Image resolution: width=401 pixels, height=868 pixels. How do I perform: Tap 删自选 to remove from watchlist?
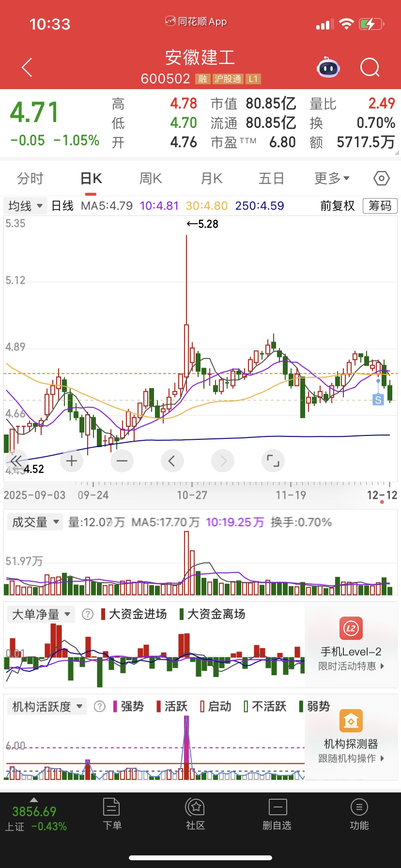tap(277, 815)
